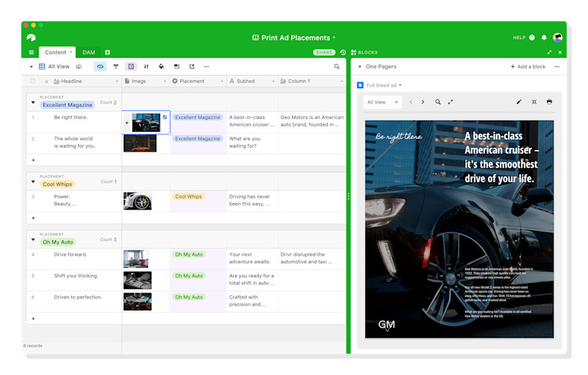588x375 pixels.
Task: Add a record to Cool Whips group
Action: point(33,218)
